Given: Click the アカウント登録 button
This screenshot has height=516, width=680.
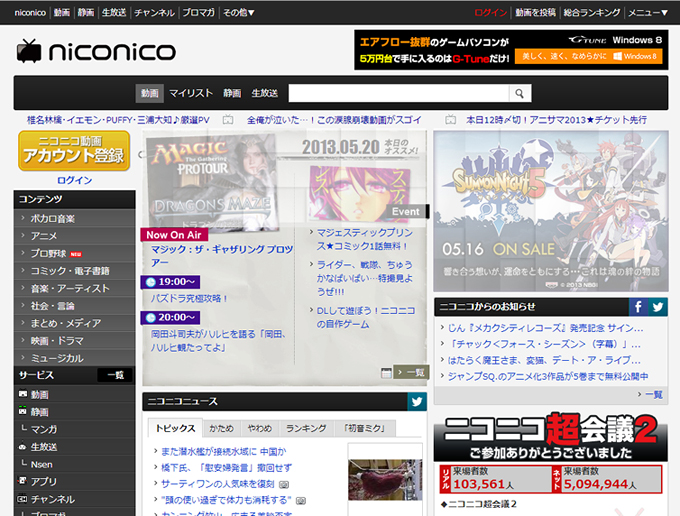Looking at the screenshot, I should coord(74,150).
